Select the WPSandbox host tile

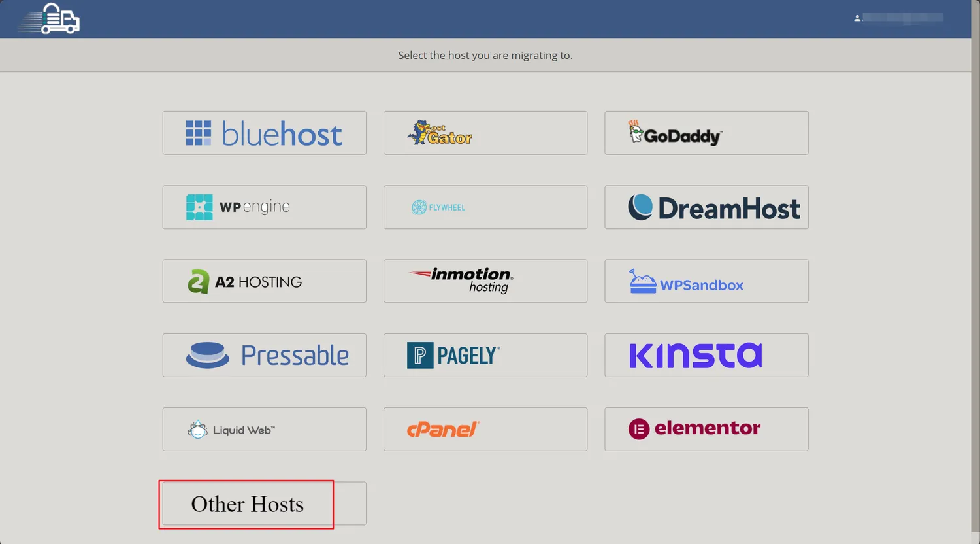[x=706, y=281]
